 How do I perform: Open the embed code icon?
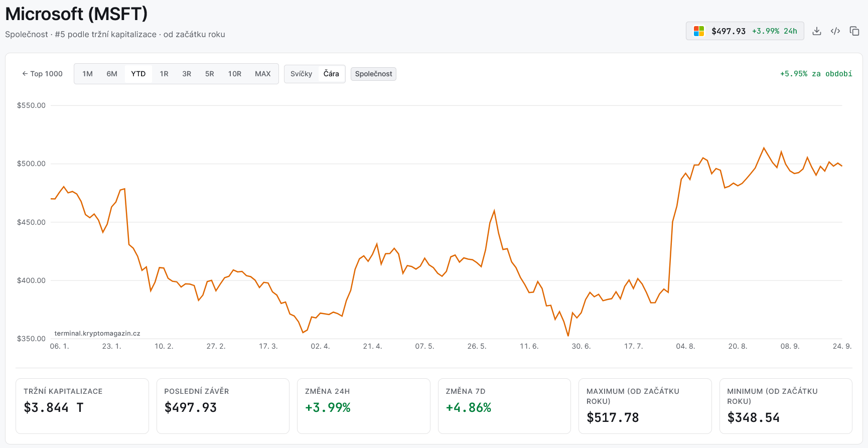coord(835,31)
